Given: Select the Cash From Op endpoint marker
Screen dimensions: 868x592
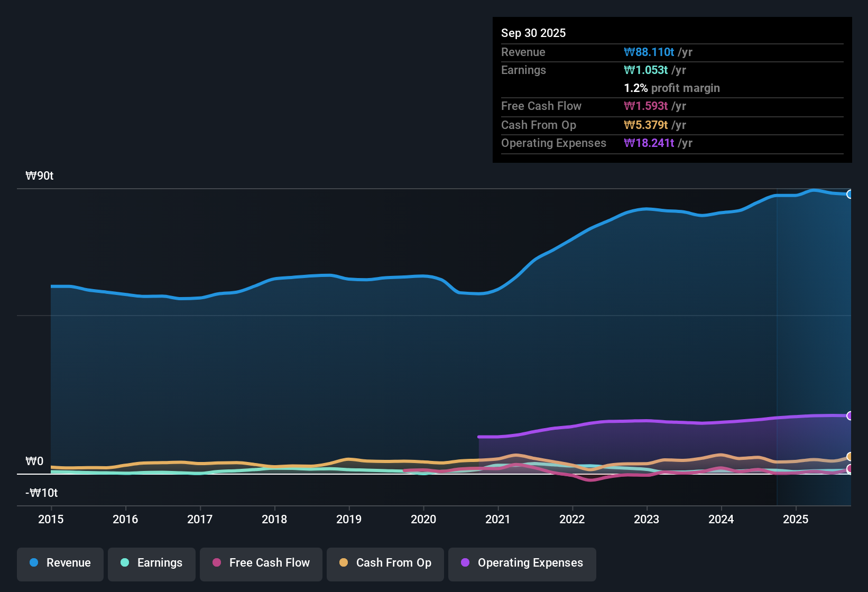Looking at the screenshot, I should 850,457.
